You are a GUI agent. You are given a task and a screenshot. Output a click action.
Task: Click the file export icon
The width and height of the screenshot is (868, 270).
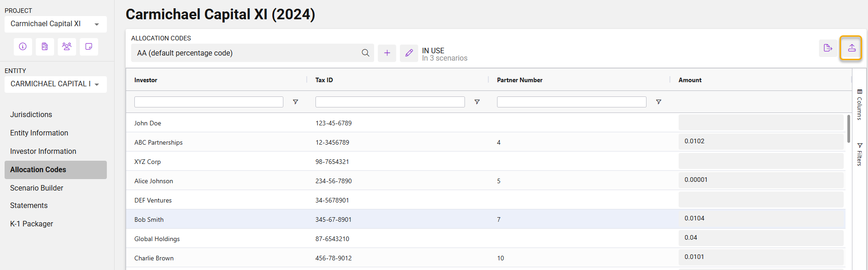point(828,48)
